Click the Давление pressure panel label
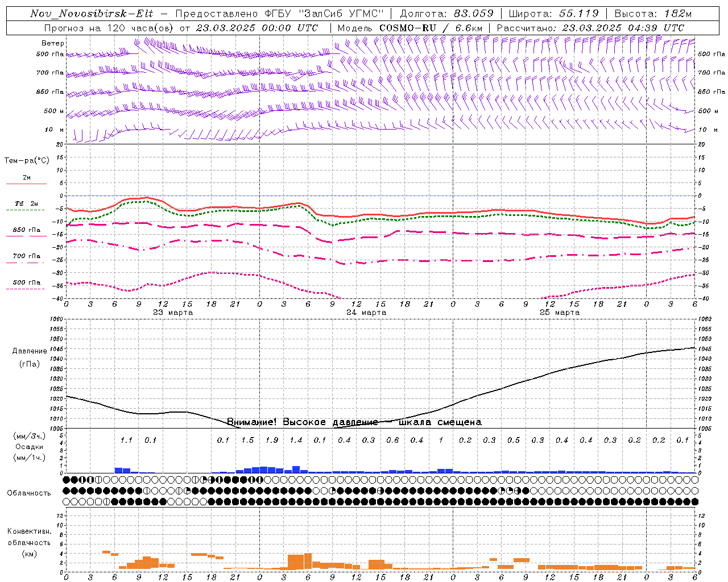The image size is (728, 582). (x=30, y=351)
